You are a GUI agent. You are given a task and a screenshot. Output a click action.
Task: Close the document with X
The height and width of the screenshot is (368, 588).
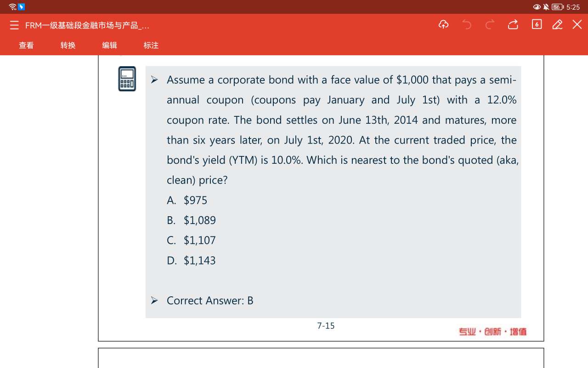point(577,24)
